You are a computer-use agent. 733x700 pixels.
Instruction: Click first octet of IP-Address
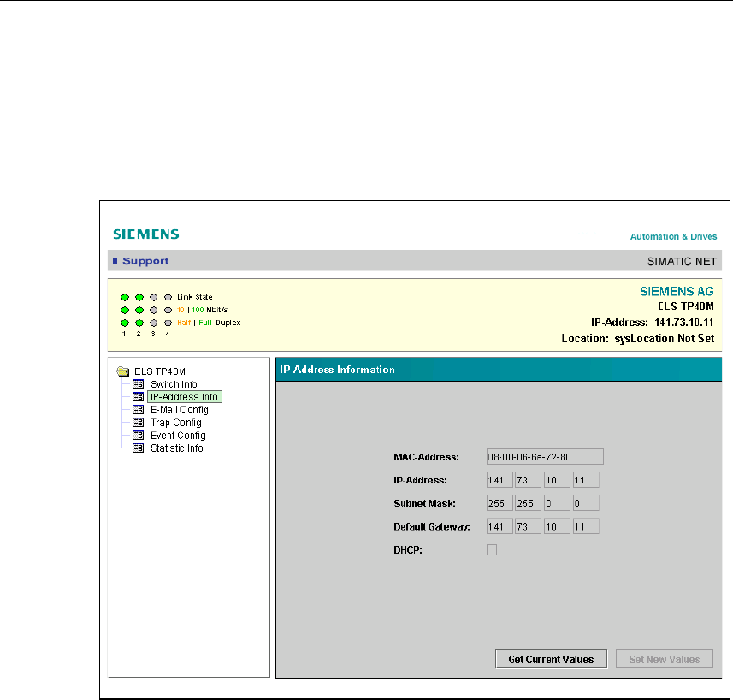coord(500,480)
